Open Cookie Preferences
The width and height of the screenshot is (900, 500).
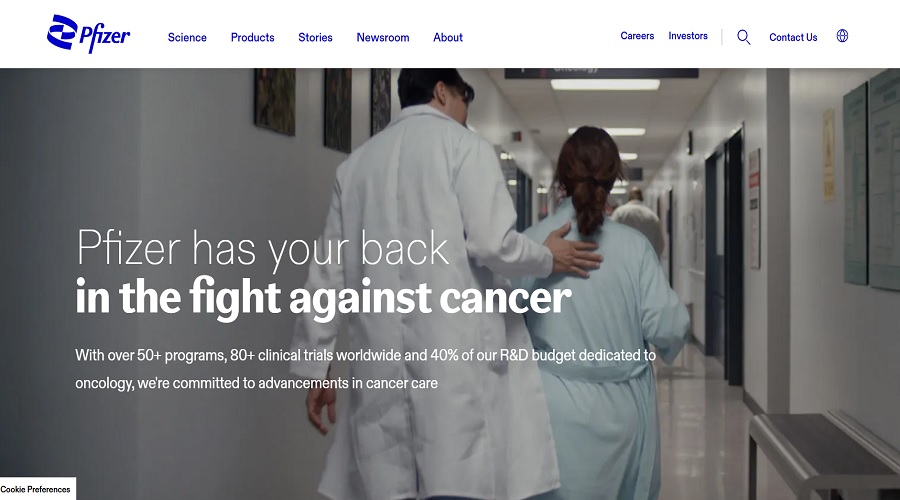pyautogui.click(x=36, y=489)
